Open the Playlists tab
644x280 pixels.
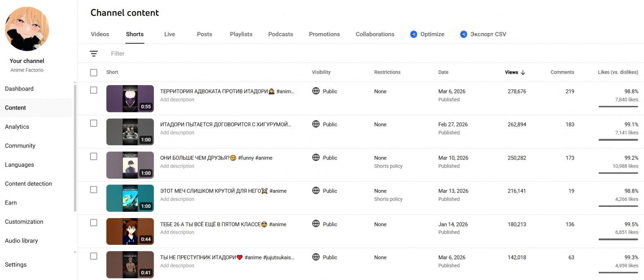[x=241, y=34]
